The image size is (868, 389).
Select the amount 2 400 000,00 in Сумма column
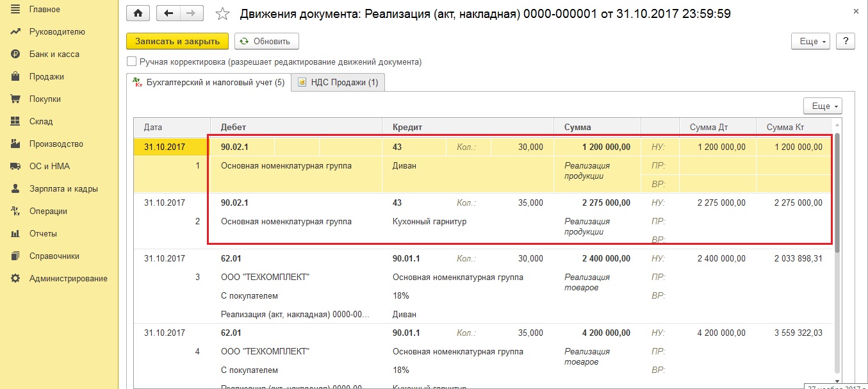606,259
